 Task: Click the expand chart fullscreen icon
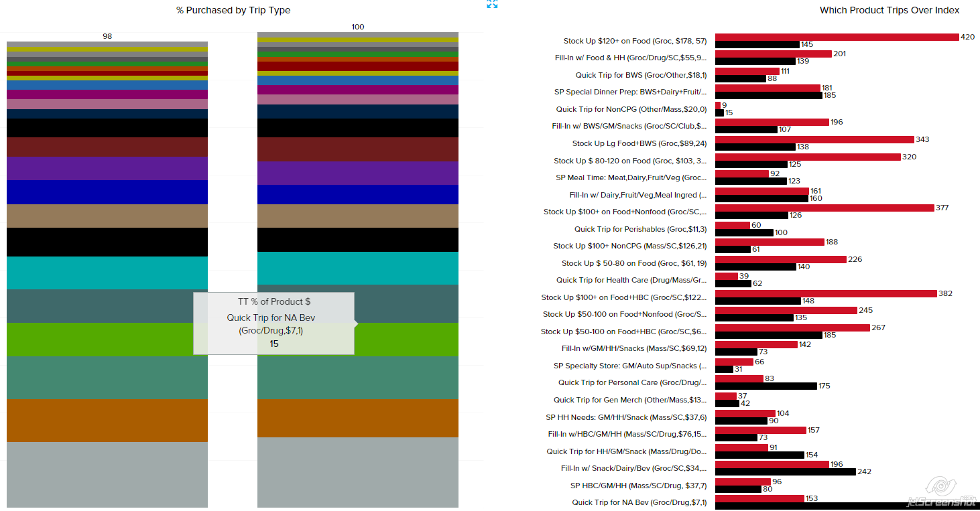point(492,4)
